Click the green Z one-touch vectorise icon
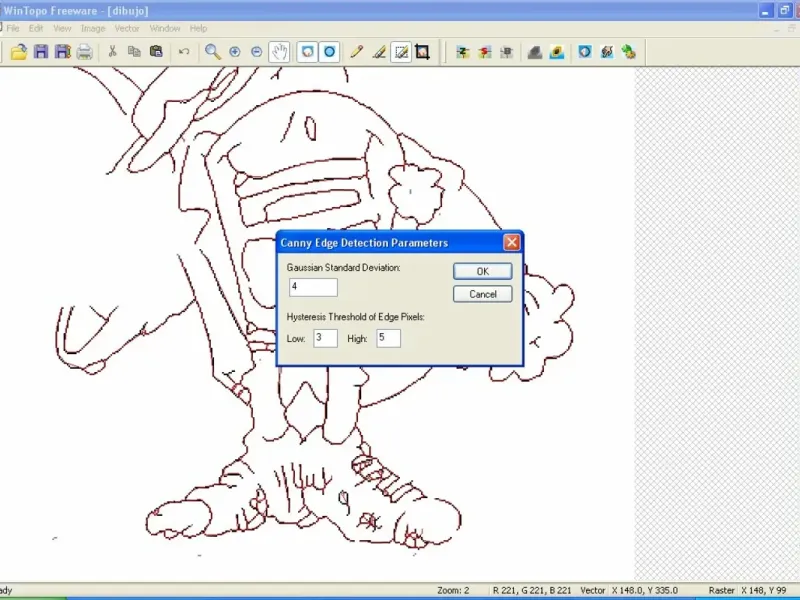The image size is (800, 600). [x=463, y=52]
